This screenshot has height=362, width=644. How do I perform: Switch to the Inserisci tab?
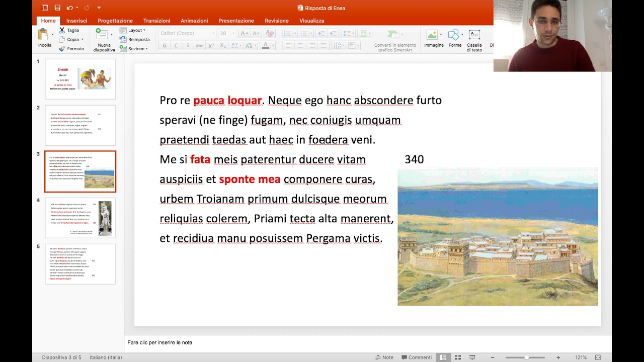tap(76, 21)
